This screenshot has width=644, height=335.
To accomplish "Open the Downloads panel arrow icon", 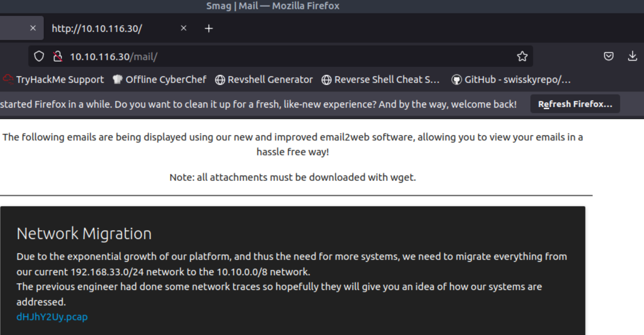I will pyautogui.click(x=632, y=56).
